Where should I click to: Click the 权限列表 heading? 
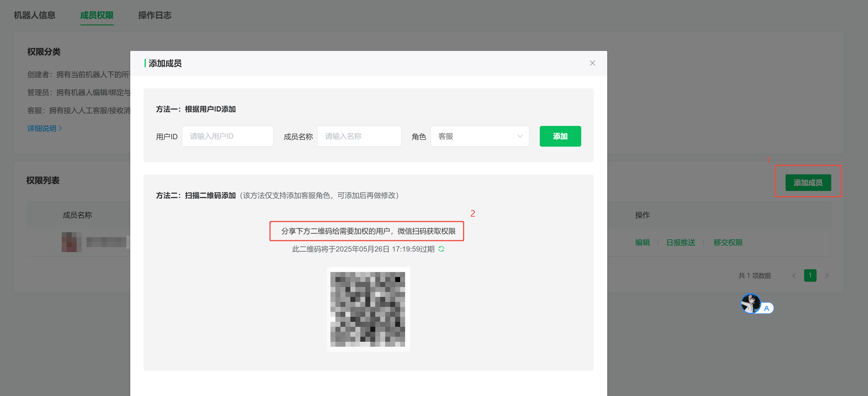(x=43, y=180)
